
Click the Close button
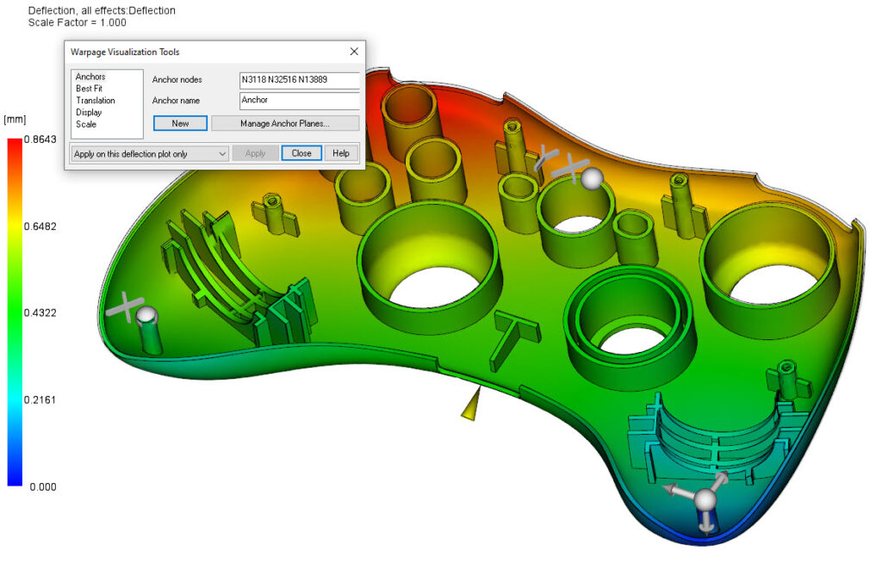[x=301, y=153]
